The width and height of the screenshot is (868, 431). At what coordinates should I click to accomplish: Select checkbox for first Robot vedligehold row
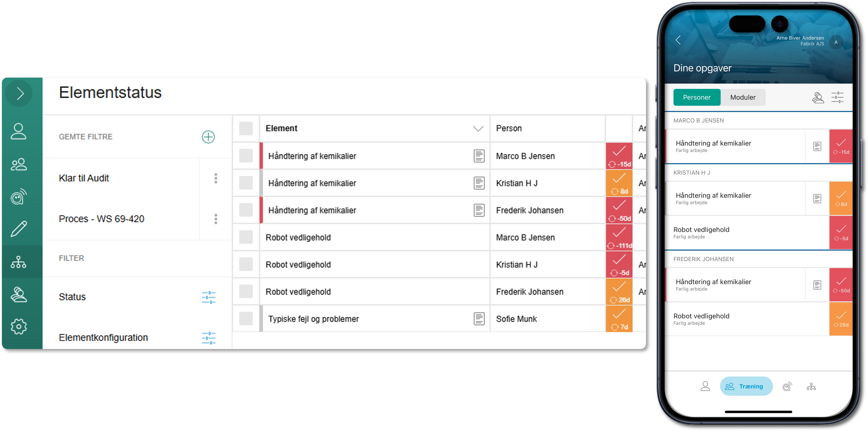pos(246,237)
